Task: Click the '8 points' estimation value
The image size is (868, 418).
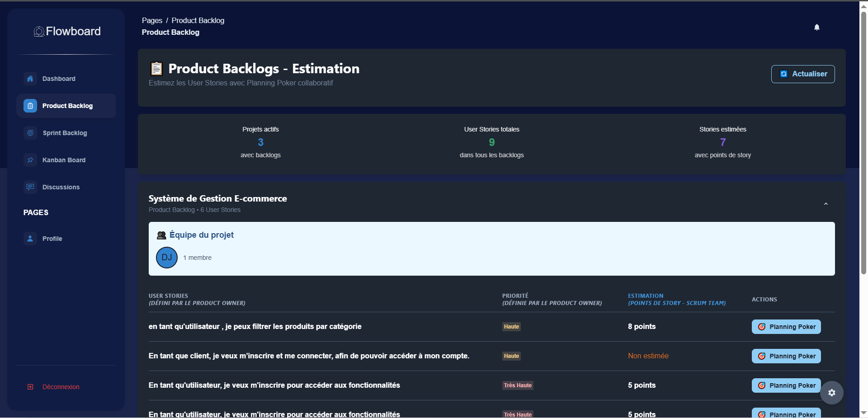Action: click(x=642, y=327)
